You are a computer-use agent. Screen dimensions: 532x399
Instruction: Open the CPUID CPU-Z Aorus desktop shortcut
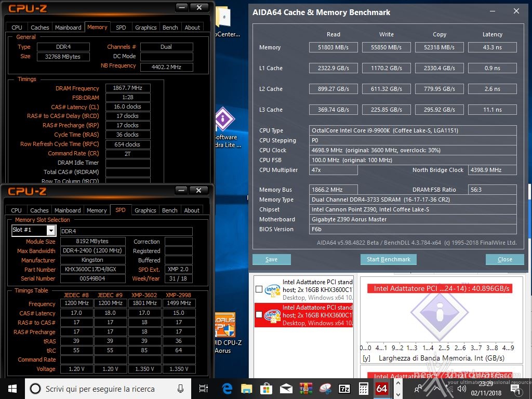click(225, 325)
